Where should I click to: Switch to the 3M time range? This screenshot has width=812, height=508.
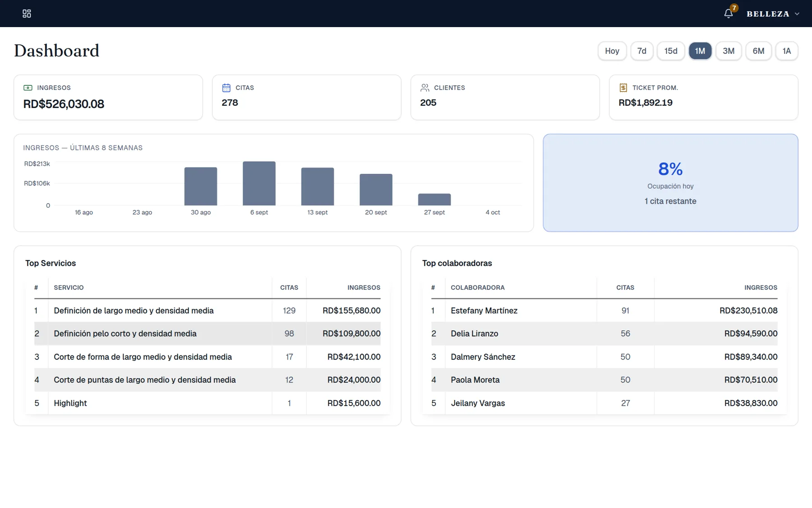pyautogui.click(x=729, y=51)
